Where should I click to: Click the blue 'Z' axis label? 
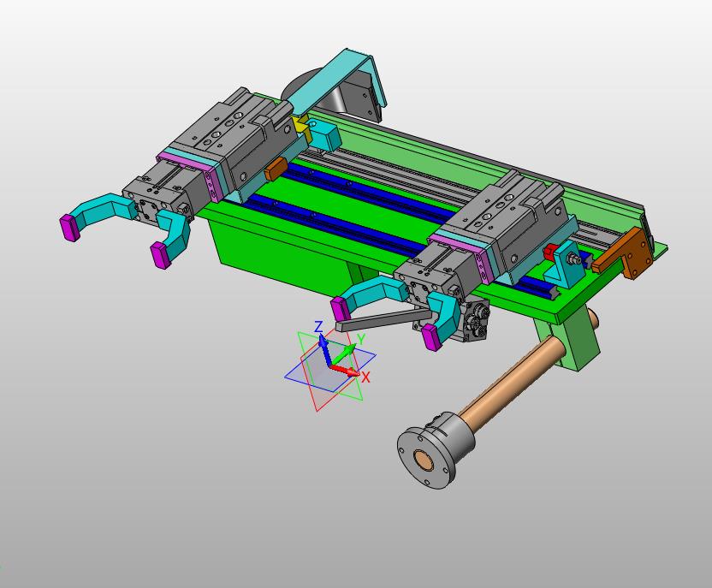pyautogui.click(x=318, y=326)
